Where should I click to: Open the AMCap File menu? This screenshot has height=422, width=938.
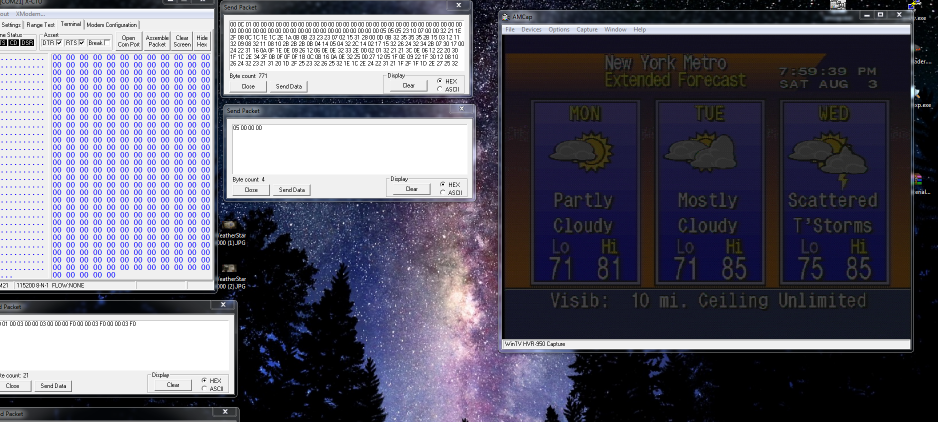click(x=510, y=29)
